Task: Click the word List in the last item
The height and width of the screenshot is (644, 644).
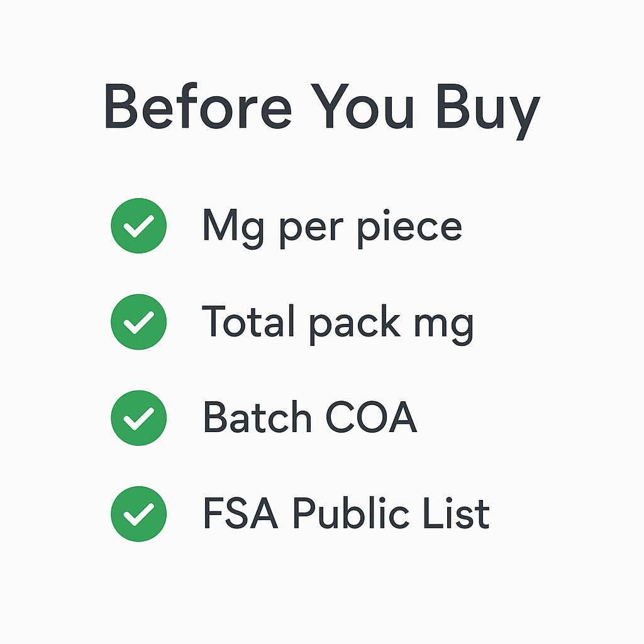Action: pos(461,513)
